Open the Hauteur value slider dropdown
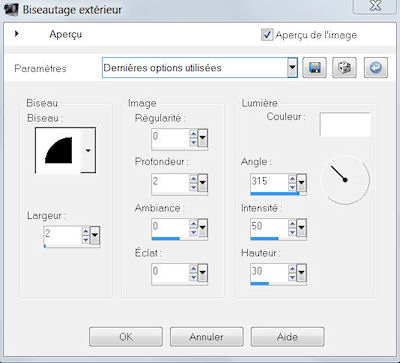 (x=301, y=273)
